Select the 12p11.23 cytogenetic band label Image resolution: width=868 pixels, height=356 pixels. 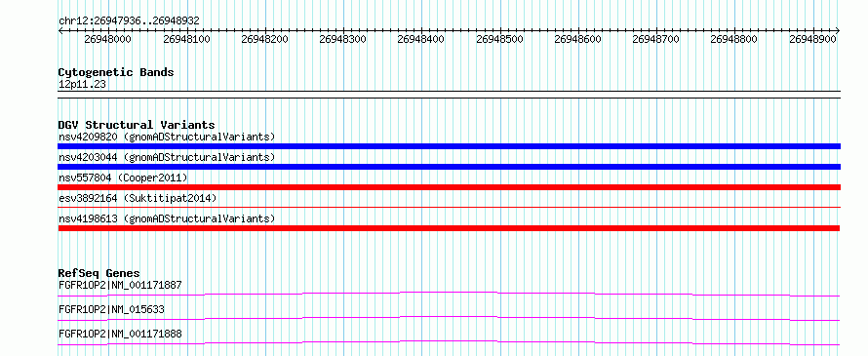click(82, 84)
